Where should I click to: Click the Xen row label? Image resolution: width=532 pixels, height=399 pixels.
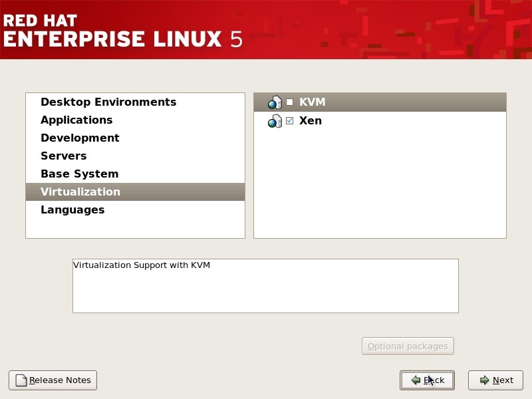point(311,121)
